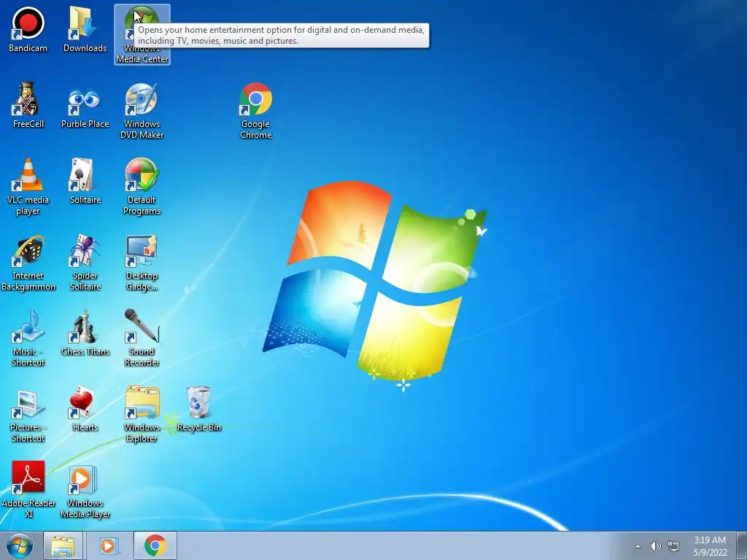Click the Show desktop strip

coord(742,545)
